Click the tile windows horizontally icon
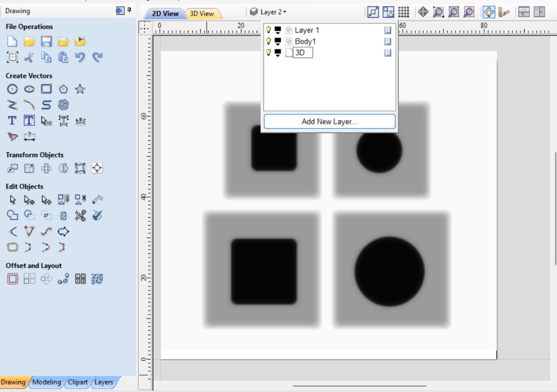The image size is (557, 392). [x=524, y=12]
